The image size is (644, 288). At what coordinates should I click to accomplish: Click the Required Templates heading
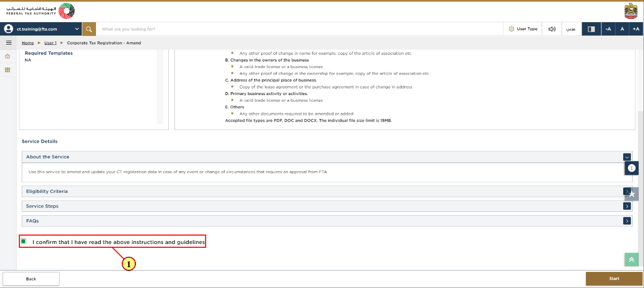point(49,53)
